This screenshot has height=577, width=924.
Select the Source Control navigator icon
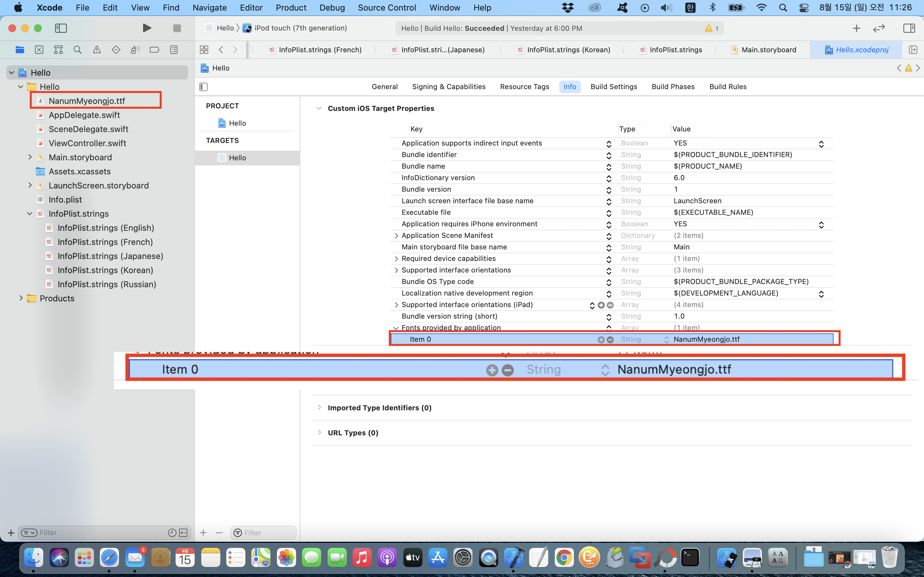click(39, 50)
